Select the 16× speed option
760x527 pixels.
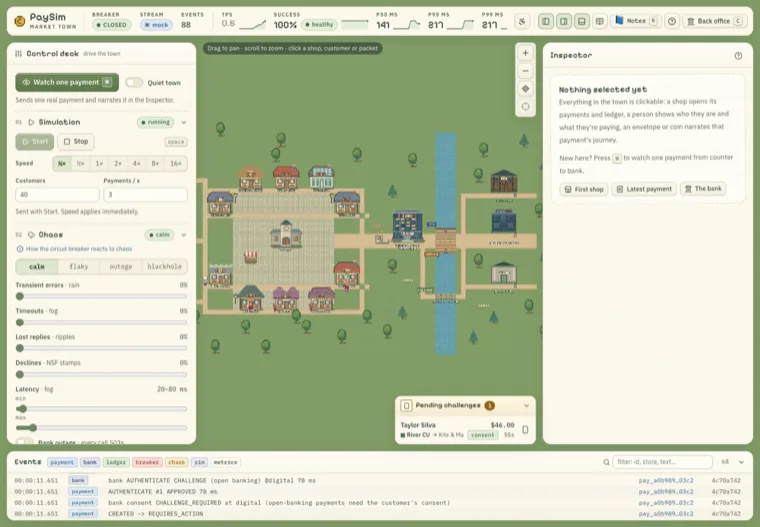click(x=175, y=163)
